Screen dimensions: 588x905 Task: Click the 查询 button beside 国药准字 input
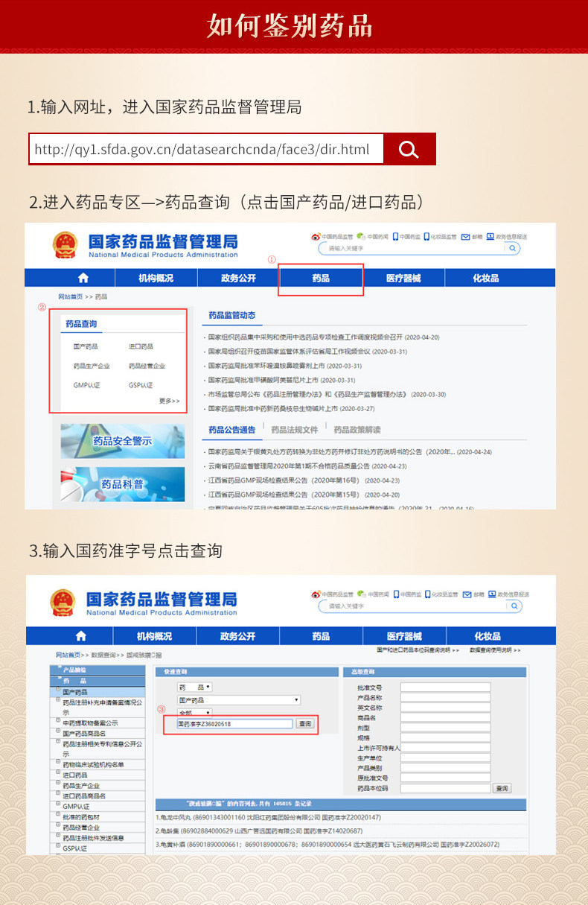305,724
